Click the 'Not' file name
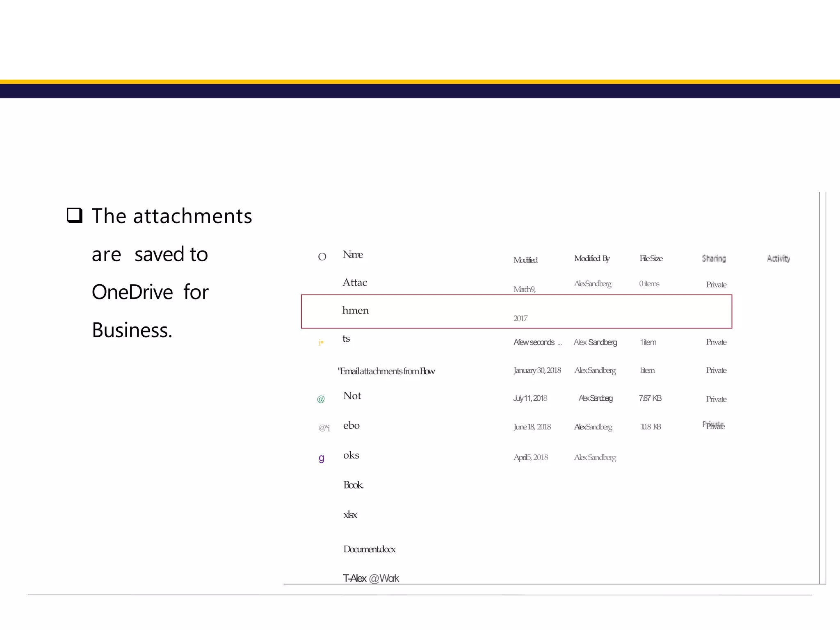This screenshot has width=840, height=630. (352, 396)
